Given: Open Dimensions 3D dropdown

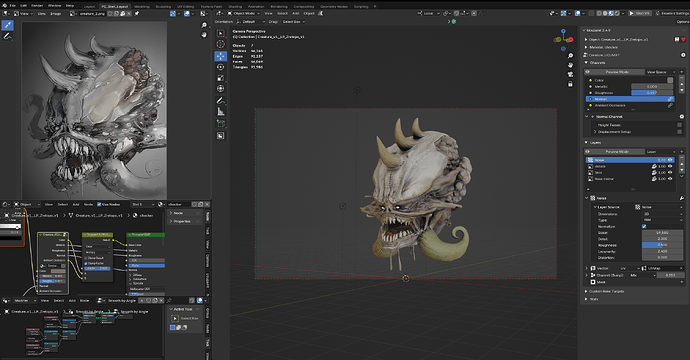Looking at the screenshot, I should (662, 214).
